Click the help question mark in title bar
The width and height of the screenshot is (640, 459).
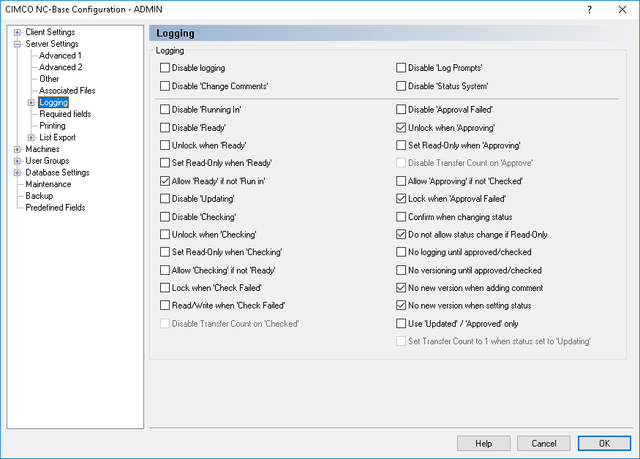[x=589, y=9]
